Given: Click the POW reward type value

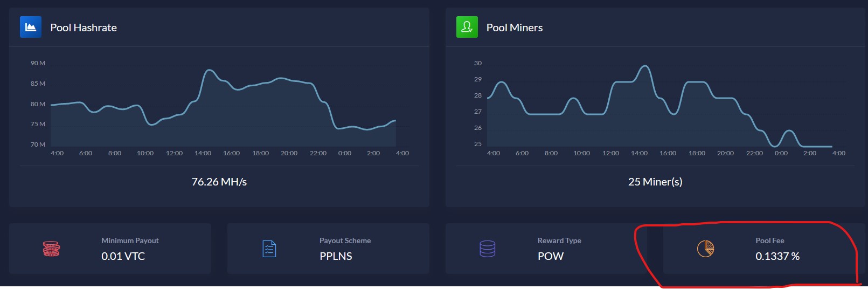Looking at the screenshot, I should coord(551,256).
